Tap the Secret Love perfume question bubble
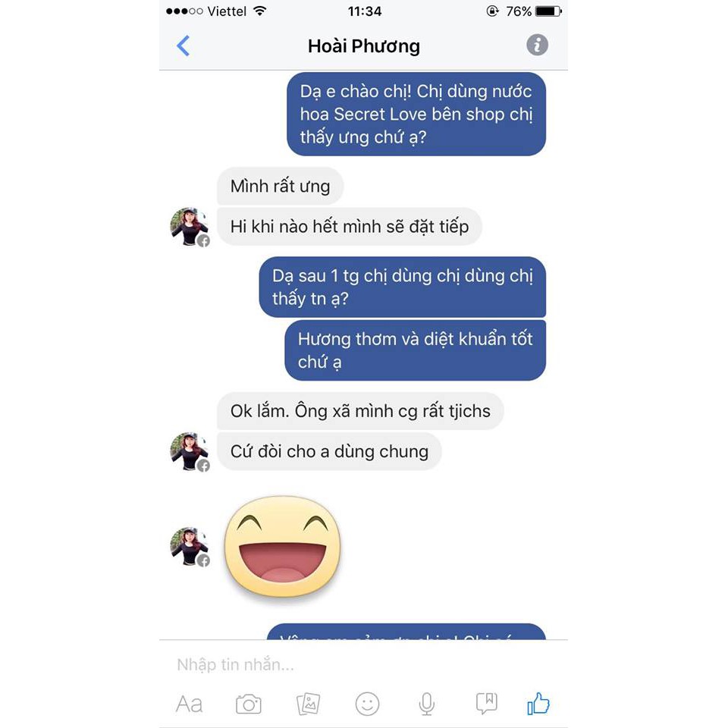This screenshot has height=728, width=728. point(416,115)
